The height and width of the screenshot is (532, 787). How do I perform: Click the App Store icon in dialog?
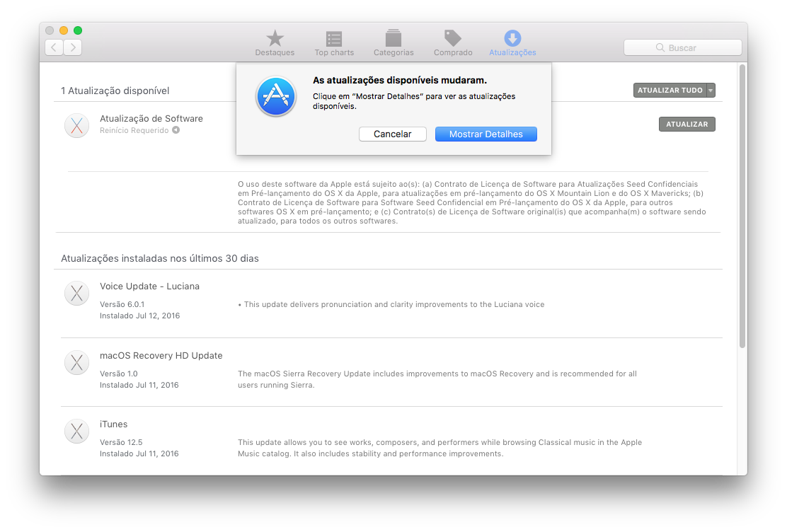(275, 96)
